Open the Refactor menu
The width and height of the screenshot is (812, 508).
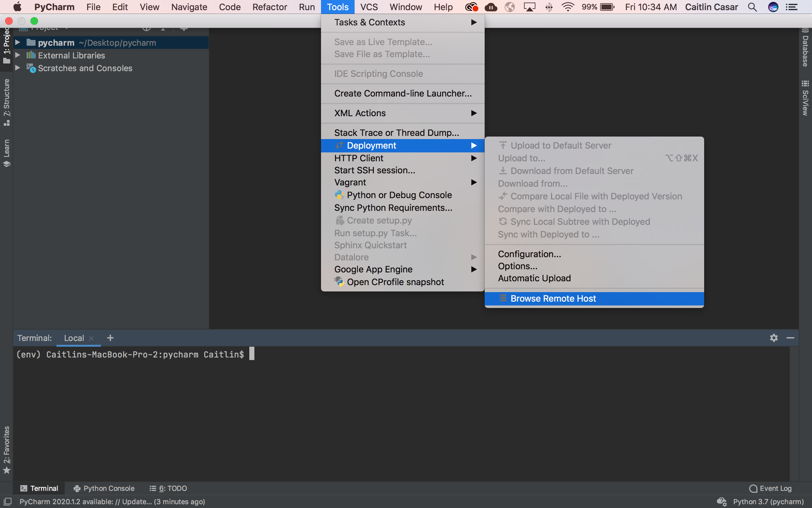tap(269, 7)
